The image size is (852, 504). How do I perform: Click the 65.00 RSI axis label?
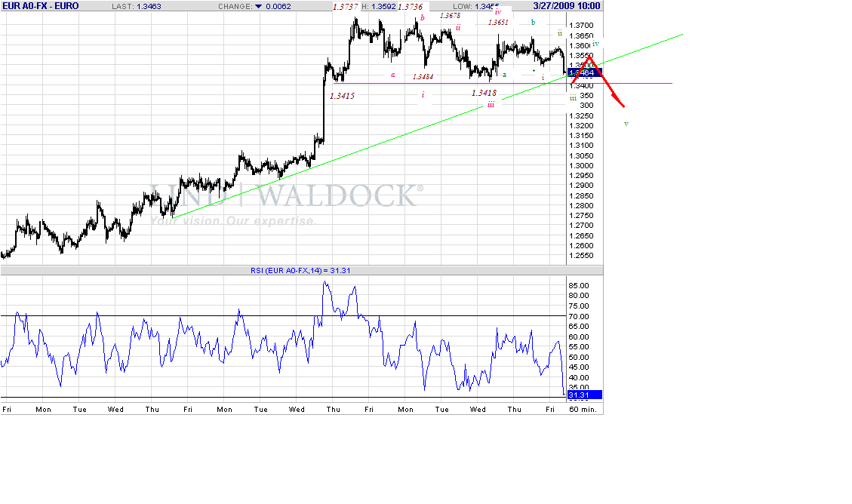point(579,327)
